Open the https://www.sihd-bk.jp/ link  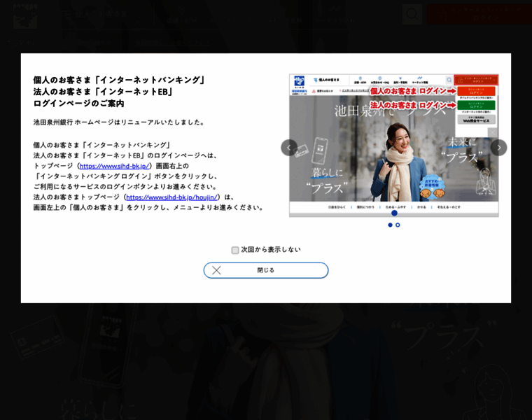tap(114, 166)
